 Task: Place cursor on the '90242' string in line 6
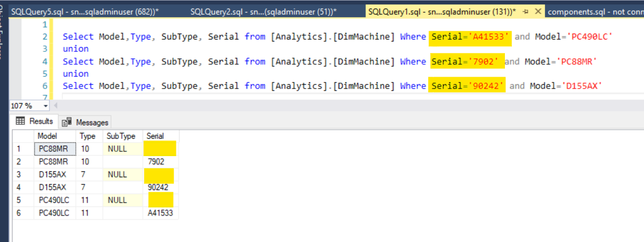pyautogui.click(x=487, y=86)
